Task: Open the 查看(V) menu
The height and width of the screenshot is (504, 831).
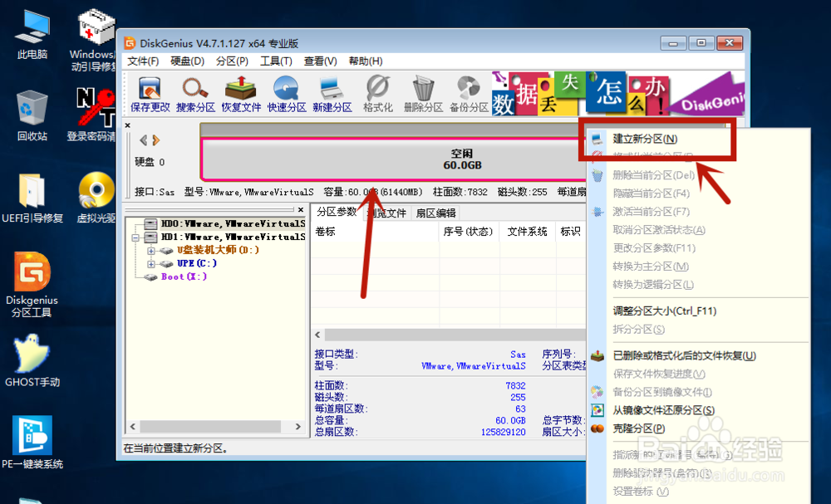Action: (x=320, y=61)
